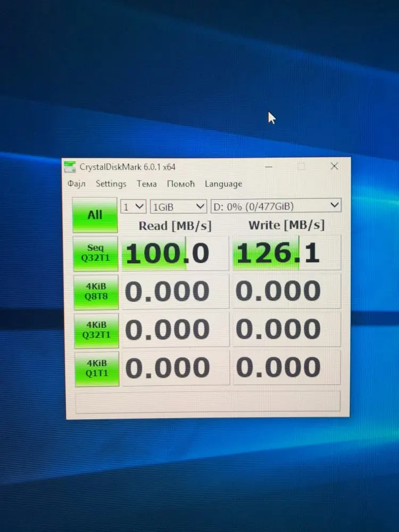The height and width of the screenshot is (532, 399).
Task: Open the Settings menu
Action: [x=111, y=184]
